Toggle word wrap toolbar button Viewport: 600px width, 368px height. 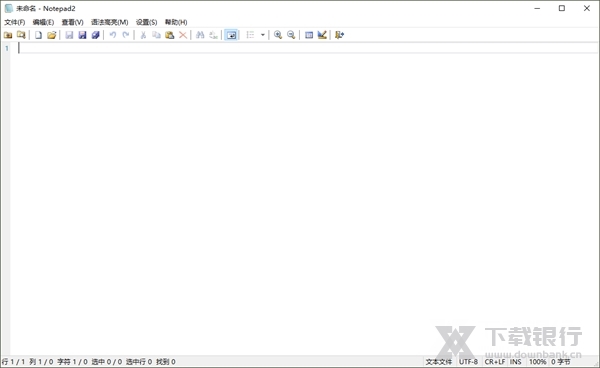(231, 35)
